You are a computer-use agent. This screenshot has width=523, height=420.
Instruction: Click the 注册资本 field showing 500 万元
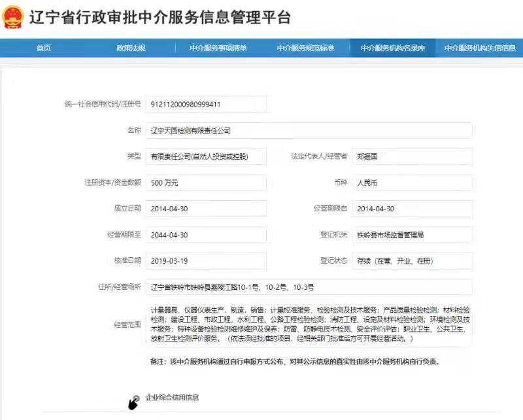206,183
